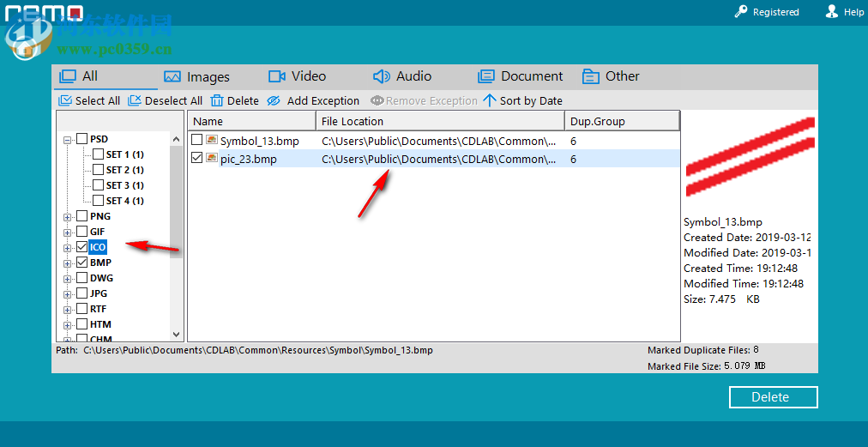This screenshot has height=447, width=868.
Task: Click the Registered link
Action: click(775, 12)
